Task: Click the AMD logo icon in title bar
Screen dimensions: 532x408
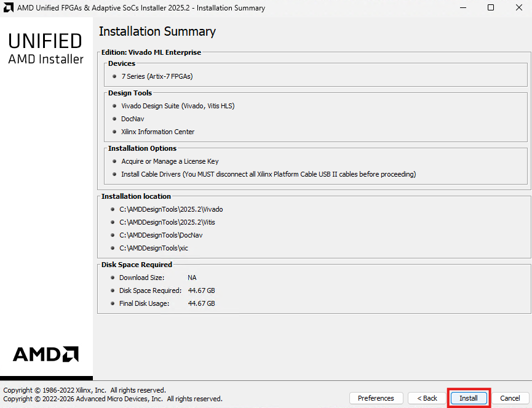Action: (x=8, y=7)
